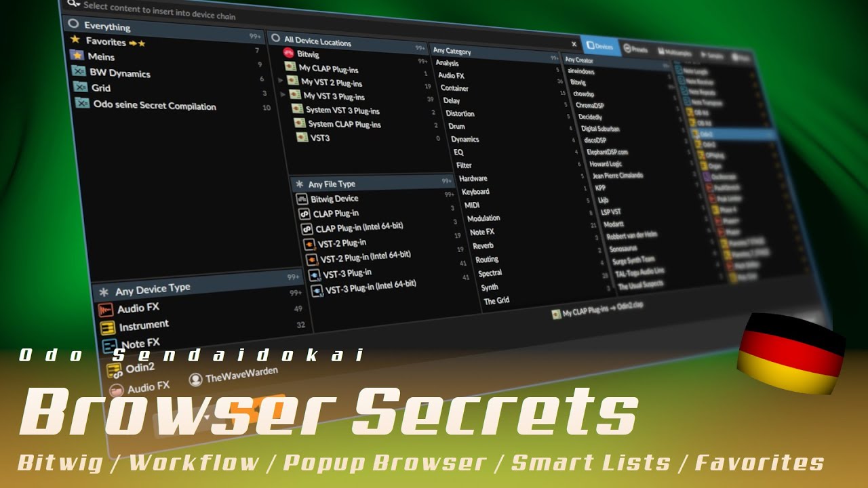Select the Delay category
The height and width of the screenshot is (488, 868).
(x=452, y=100)
